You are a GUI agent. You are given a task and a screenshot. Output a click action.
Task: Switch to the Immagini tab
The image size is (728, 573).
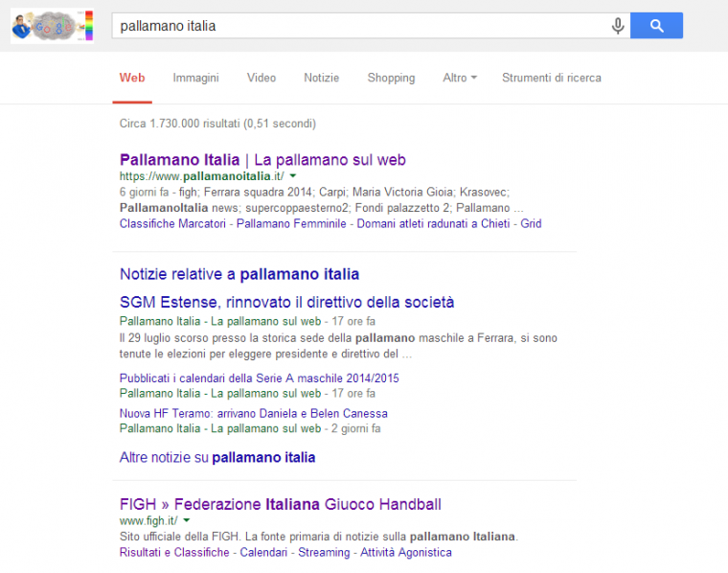pyautogui.click(x=196, y=78)
